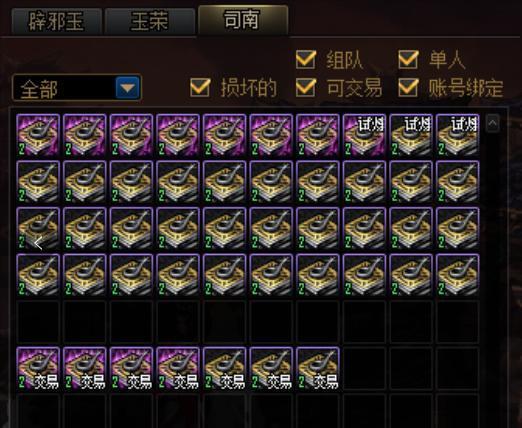Viewport: 522px width, 428px height.
Task: Toggle the 可交易 checkbox
Action: 306,88
